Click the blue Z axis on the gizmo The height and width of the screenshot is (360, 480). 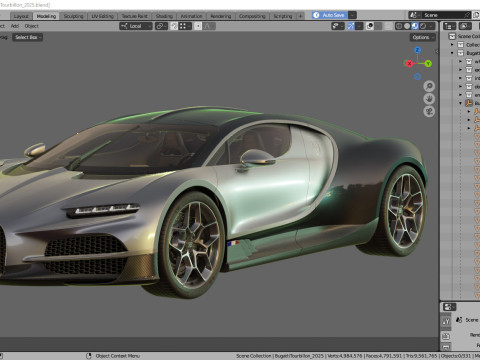point(417,50)
